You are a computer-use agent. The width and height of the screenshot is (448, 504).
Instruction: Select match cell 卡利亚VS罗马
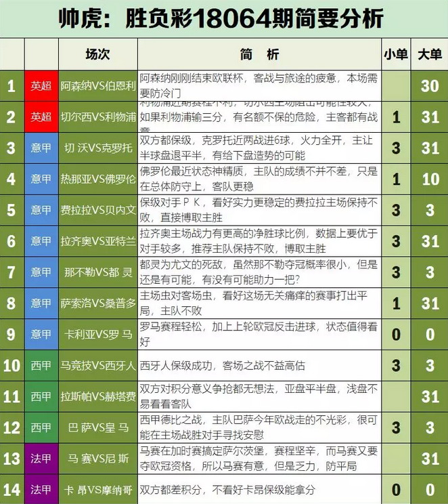(98, 335)
